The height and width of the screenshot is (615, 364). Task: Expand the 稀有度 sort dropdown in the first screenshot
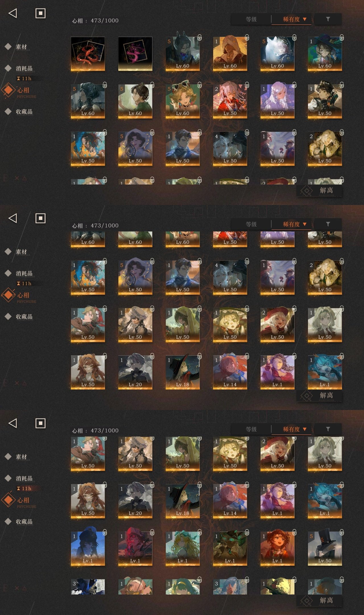(291, 19)
